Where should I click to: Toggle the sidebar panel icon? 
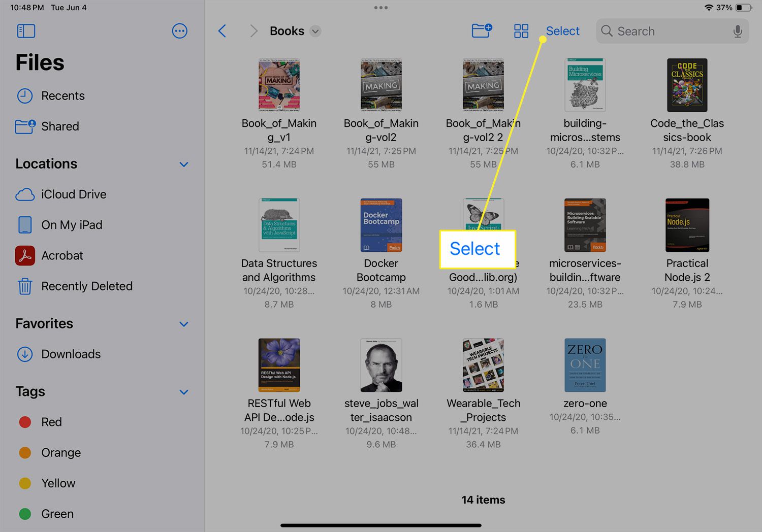(x=26, y=31)
